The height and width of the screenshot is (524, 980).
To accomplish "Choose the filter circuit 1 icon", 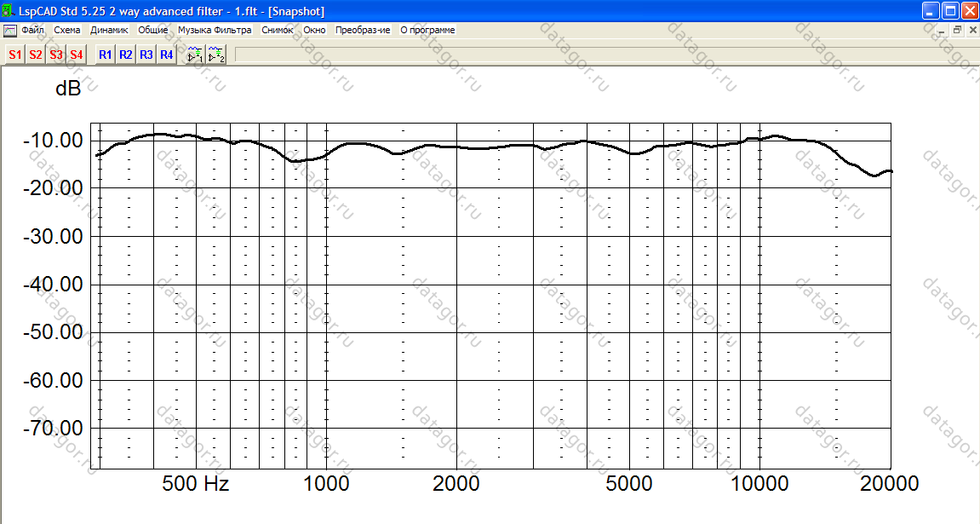I will click(x=196, y=55).
